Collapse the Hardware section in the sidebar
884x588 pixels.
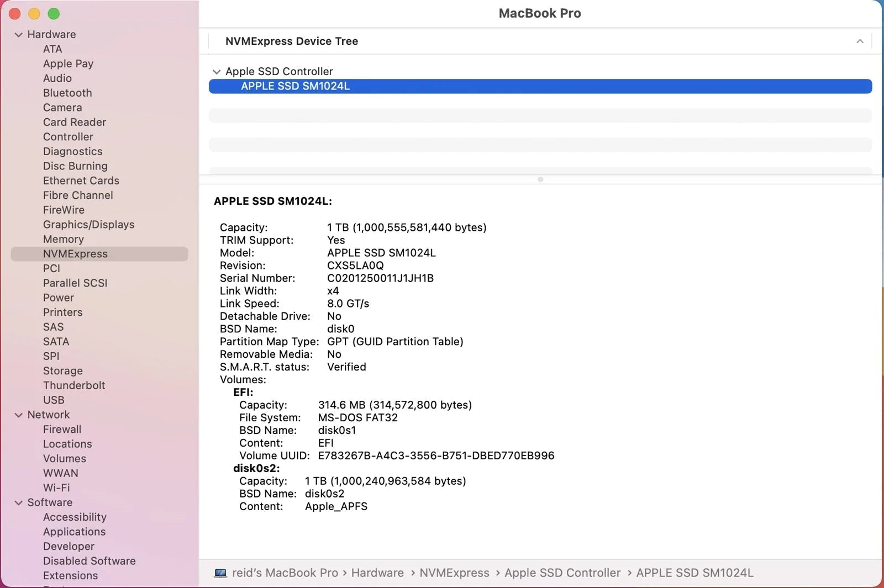click(19, 35)
